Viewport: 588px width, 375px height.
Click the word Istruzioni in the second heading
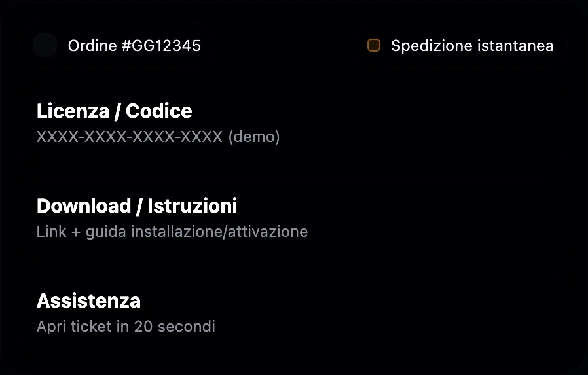(193, 206)
